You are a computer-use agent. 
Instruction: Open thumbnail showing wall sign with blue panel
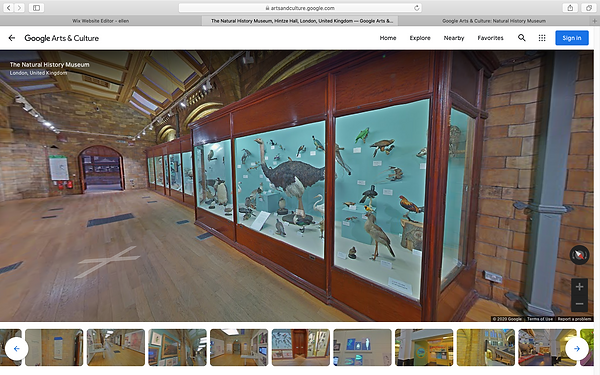[54, 347]
